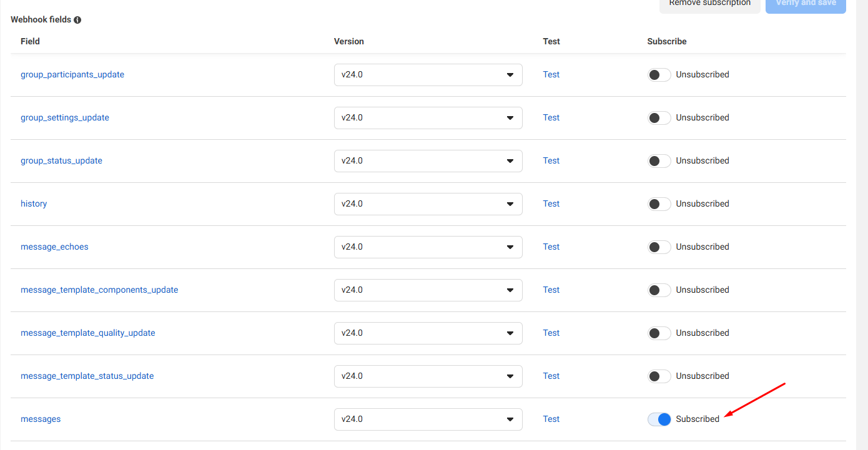This screenshot has height=450, width=868.
Task: Click Test for message_template_components_update
Action: point(551,290)
